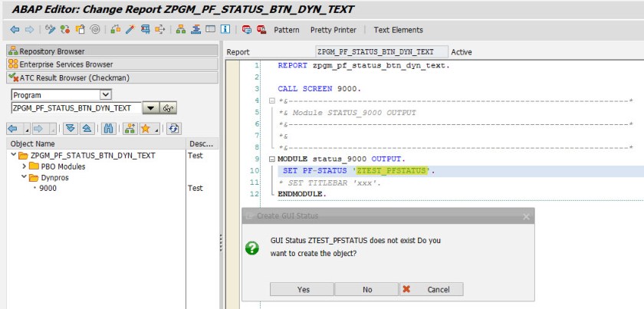Screen dimensions: 644x309
Task: Click the panel splitter grip handle
Action: click(x=221, y=242)
